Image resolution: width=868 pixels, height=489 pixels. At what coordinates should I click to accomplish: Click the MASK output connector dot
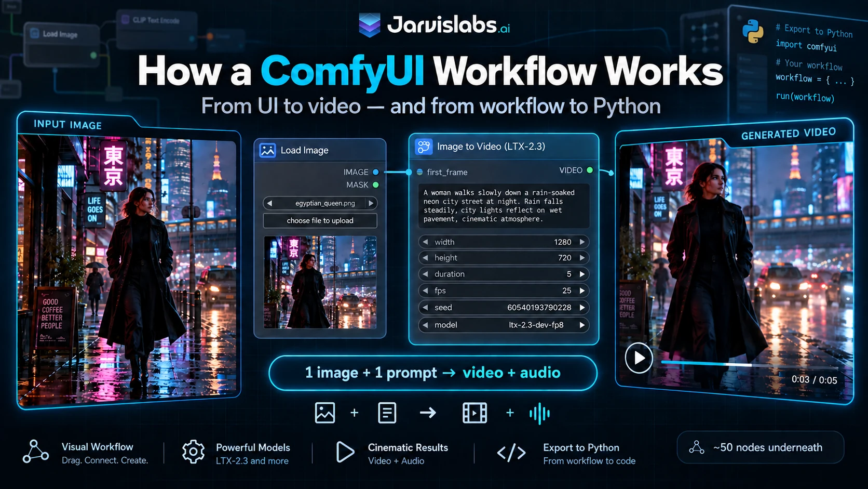(x=375, y=185)
